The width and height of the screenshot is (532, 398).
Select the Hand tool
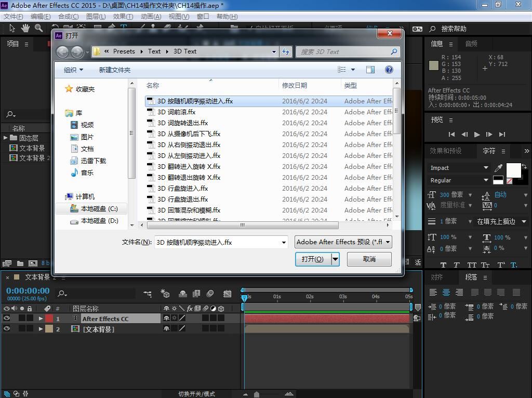click(x=25, y=29)
